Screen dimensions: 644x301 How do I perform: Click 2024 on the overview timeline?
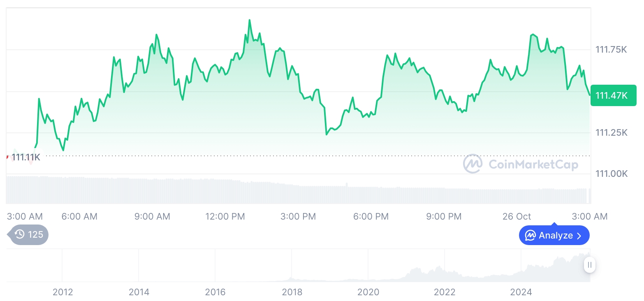(521, 292)
